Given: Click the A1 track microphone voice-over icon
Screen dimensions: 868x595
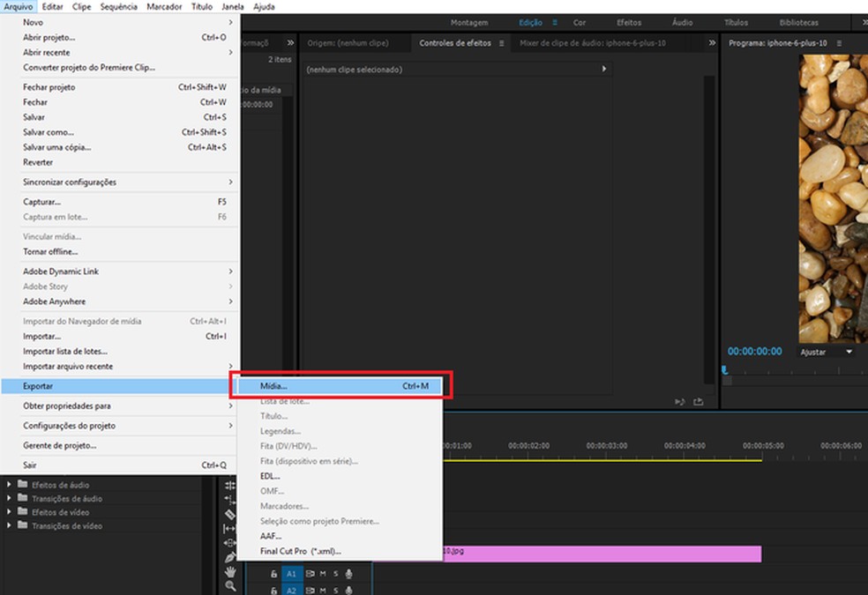Looking at the screenshot, I should pos(348,574).
